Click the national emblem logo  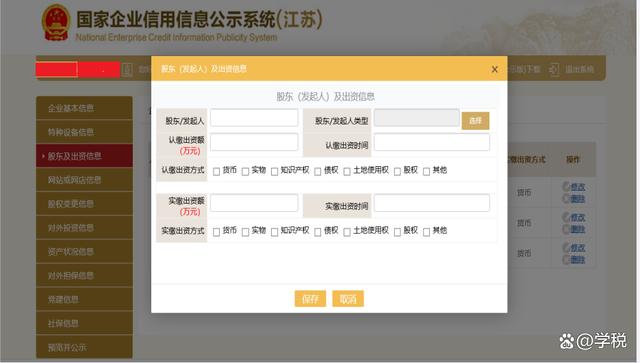[x=56, y=22]
